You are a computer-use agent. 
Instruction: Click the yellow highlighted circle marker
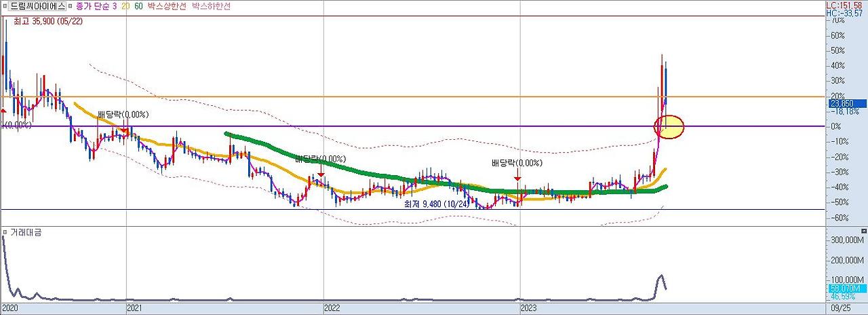(669, 126)
